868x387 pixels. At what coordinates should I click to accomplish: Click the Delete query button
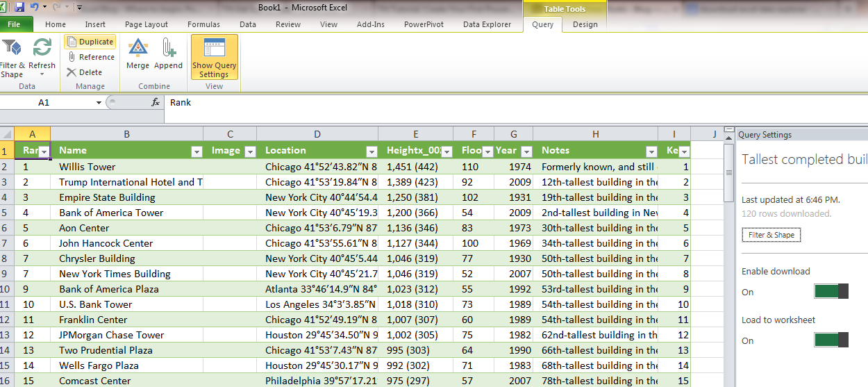pyautogui.click(x=85, y=72)
